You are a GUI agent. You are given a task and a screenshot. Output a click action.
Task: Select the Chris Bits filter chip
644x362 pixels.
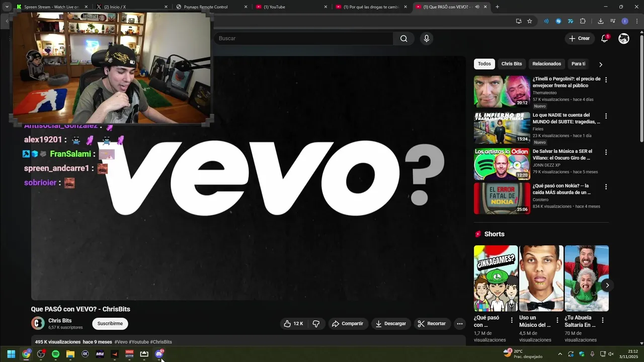512,64
